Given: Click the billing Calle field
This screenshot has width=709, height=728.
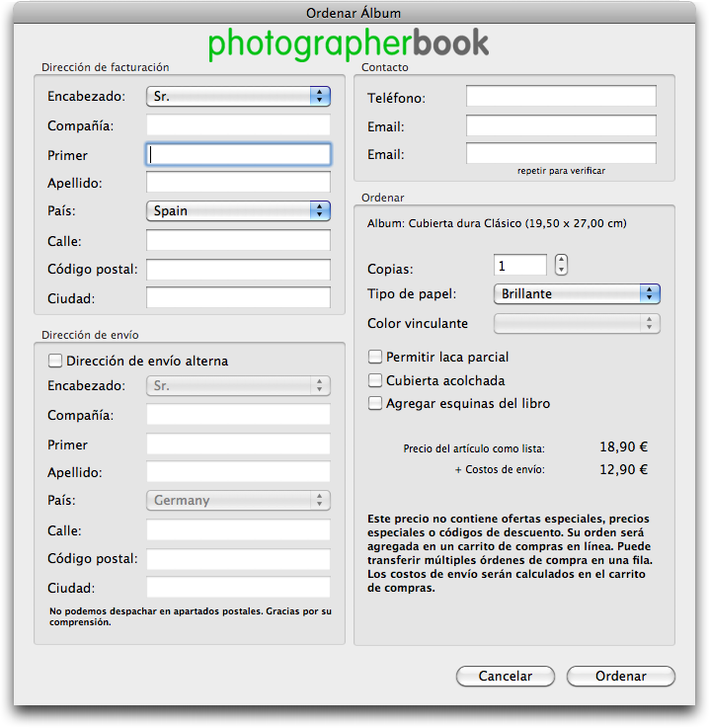Looking at the screenshot, I should pyautogui.click(x=238, y=240).
